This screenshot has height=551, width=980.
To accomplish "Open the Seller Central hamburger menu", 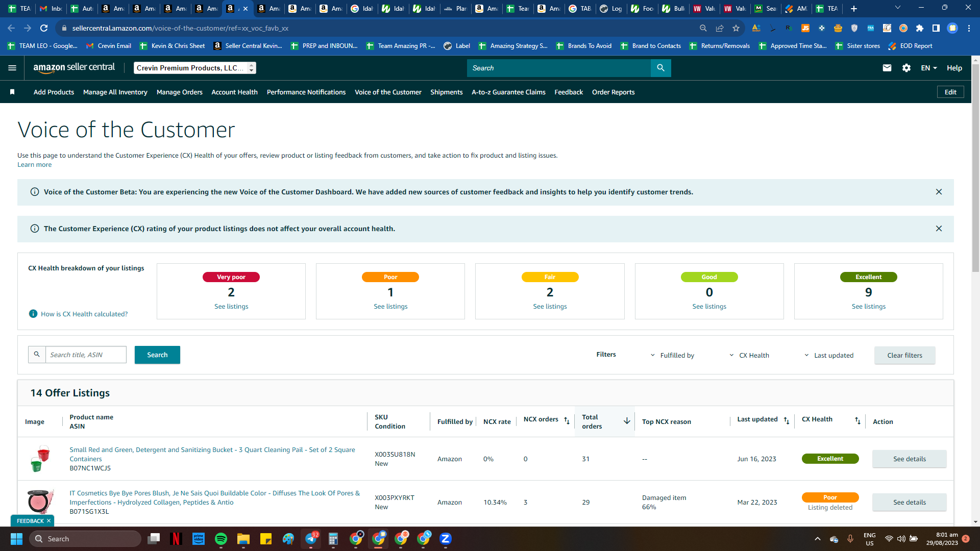I will click(12, 68).
